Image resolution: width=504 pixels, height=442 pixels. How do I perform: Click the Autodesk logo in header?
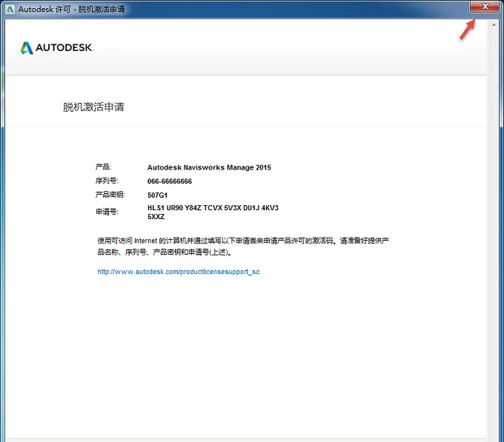pos(57,48)
